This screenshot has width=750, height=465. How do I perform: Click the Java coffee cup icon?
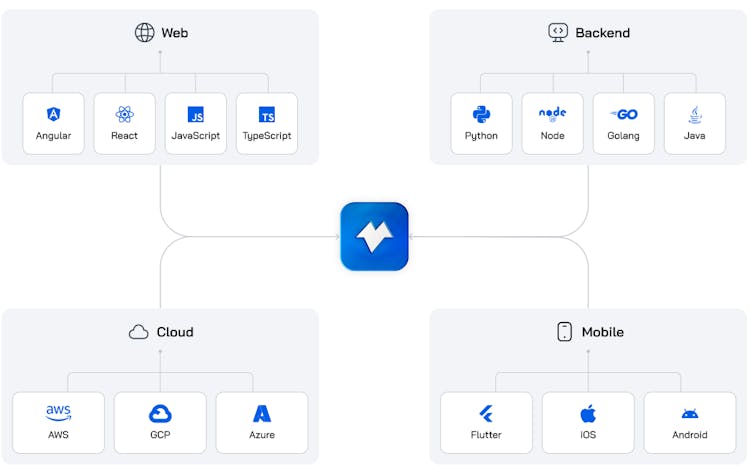(695, 114)
